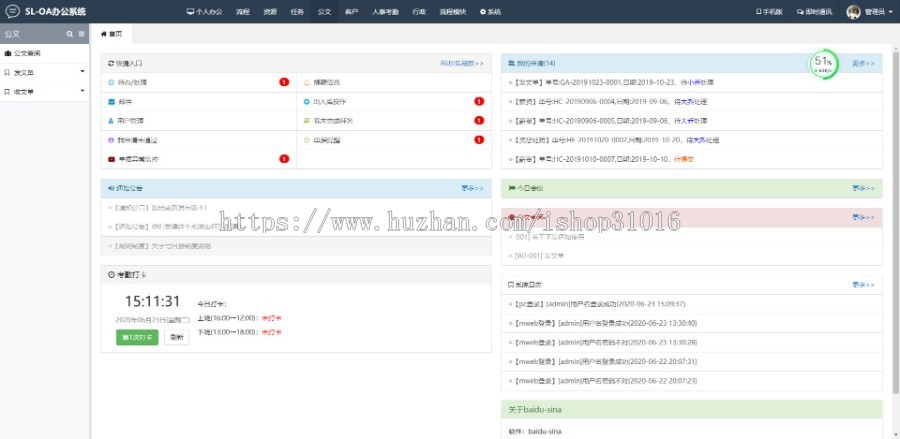Click the home icon on the 首页 tab

tap(104, 34)
